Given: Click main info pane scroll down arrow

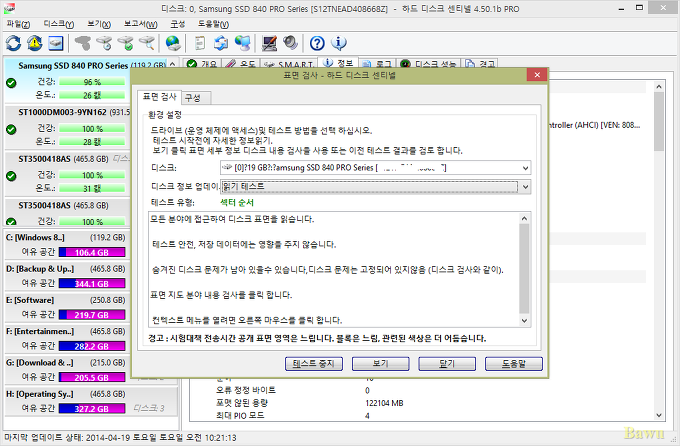Looking at the screenshot, I should (659, 415).
